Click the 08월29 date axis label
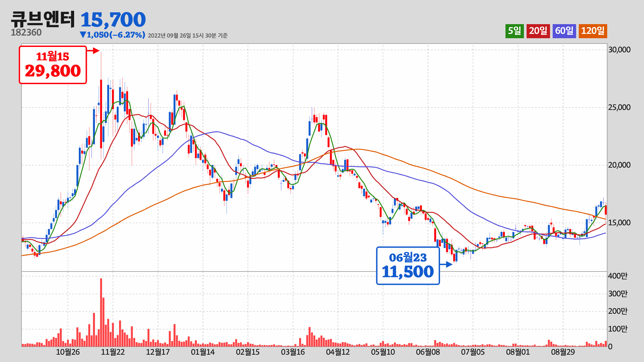Viewport: 644px width, 362px height. [563, 352]
